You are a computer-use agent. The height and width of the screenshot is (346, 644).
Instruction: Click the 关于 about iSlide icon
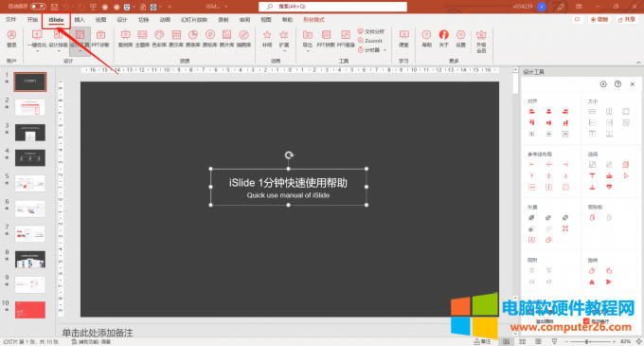[x=443, y=39]
